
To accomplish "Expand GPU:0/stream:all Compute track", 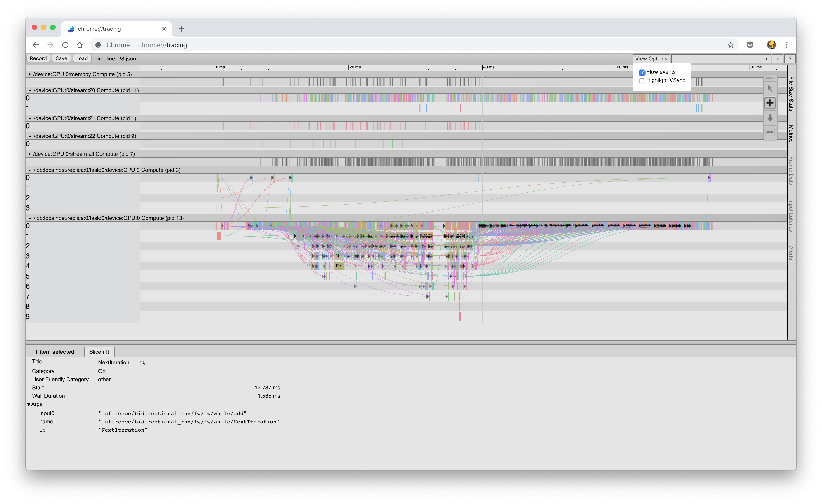I will point(30,154).
